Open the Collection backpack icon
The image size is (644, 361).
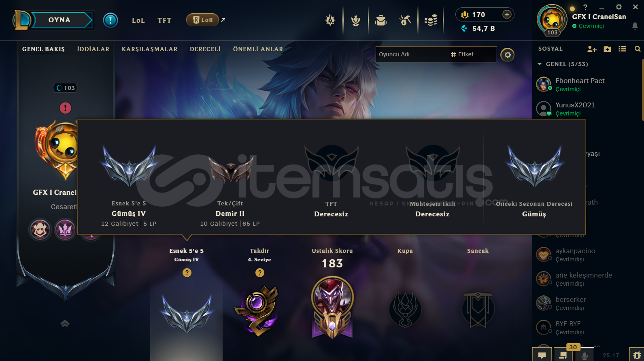click(x=381, y=20)
